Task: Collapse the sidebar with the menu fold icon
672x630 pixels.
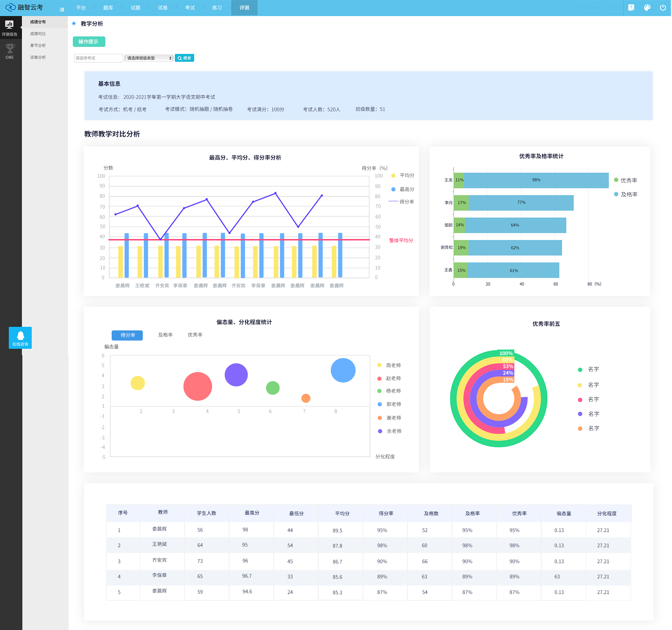Action: (x=62, y=9)
